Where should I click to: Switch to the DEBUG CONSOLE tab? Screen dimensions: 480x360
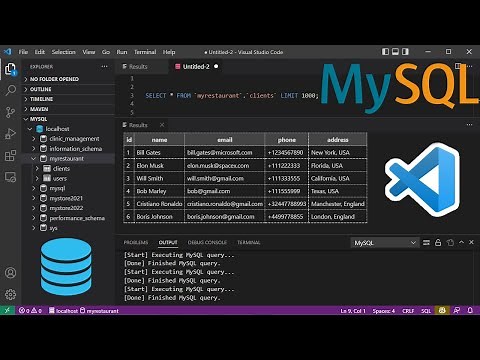point(207,242)
